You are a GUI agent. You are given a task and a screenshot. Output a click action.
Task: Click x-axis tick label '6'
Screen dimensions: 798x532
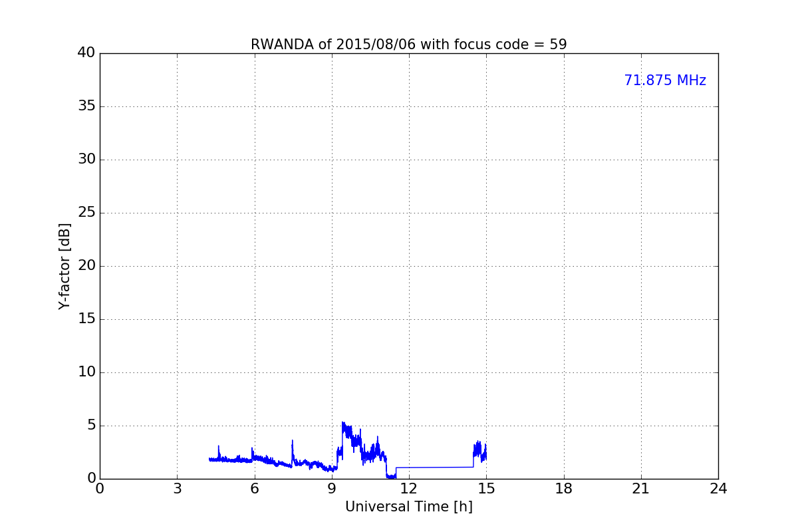pos(254,489)
